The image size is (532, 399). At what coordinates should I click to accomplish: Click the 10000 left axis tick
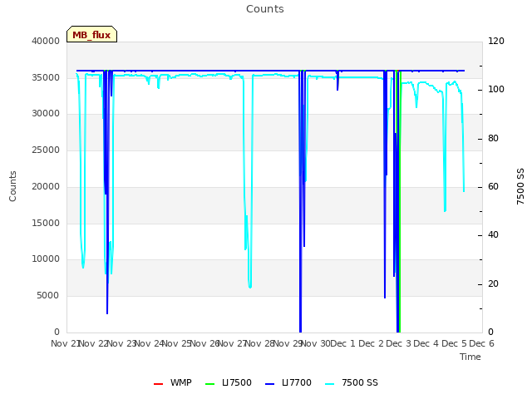[46, 259]
